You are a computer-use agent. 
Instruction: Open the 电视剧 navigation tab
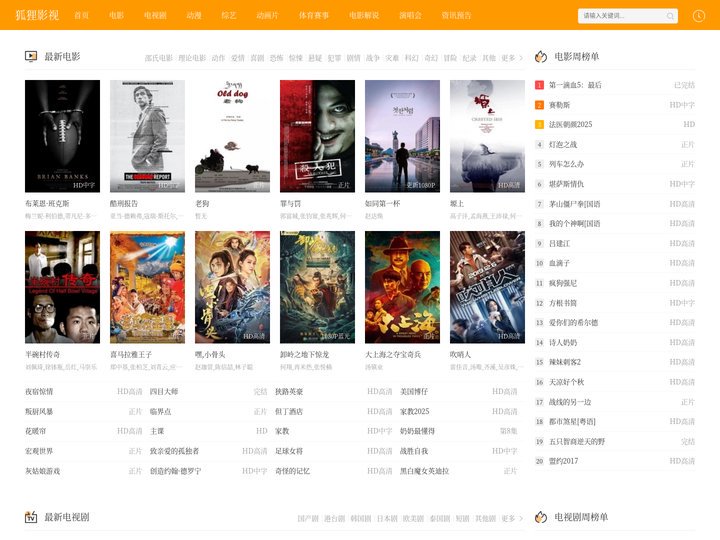(x=155, y=15)
